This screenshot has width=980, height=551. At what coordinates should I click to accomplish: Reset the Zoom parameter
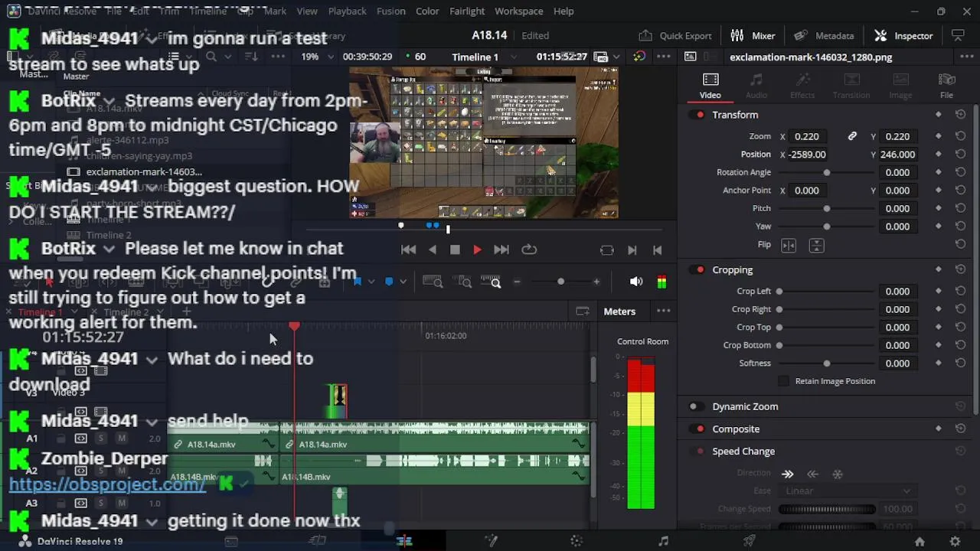[x=960, y=136]
